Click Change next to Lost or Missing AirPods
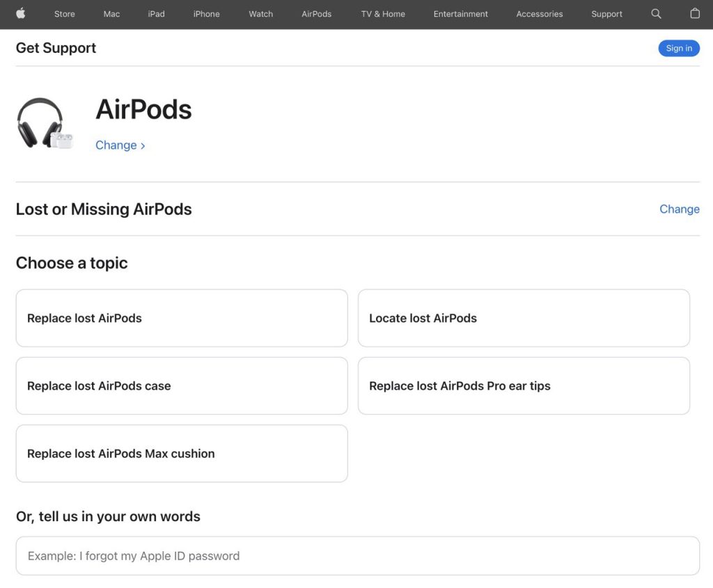 (x=680, y=209)
